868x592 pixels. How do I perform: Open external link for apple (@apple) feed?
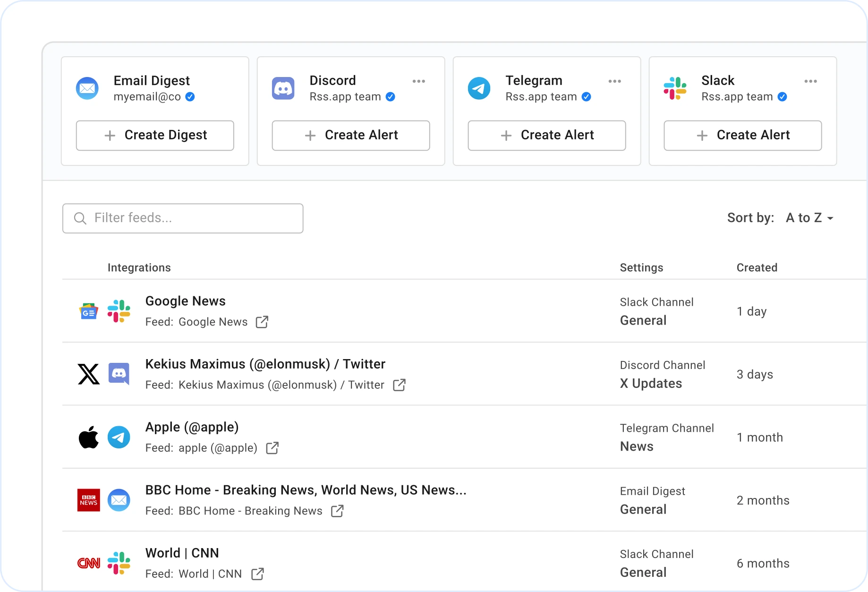click(272, 448)
